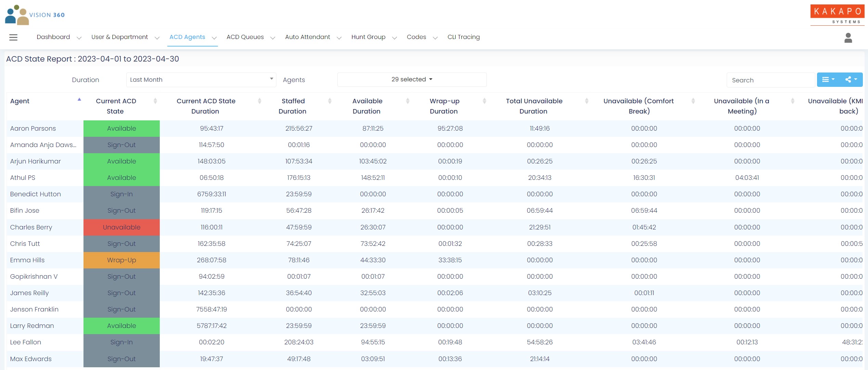Click the Search input field
Viewport: 868px width, 370px height.
tap(770, 80)
